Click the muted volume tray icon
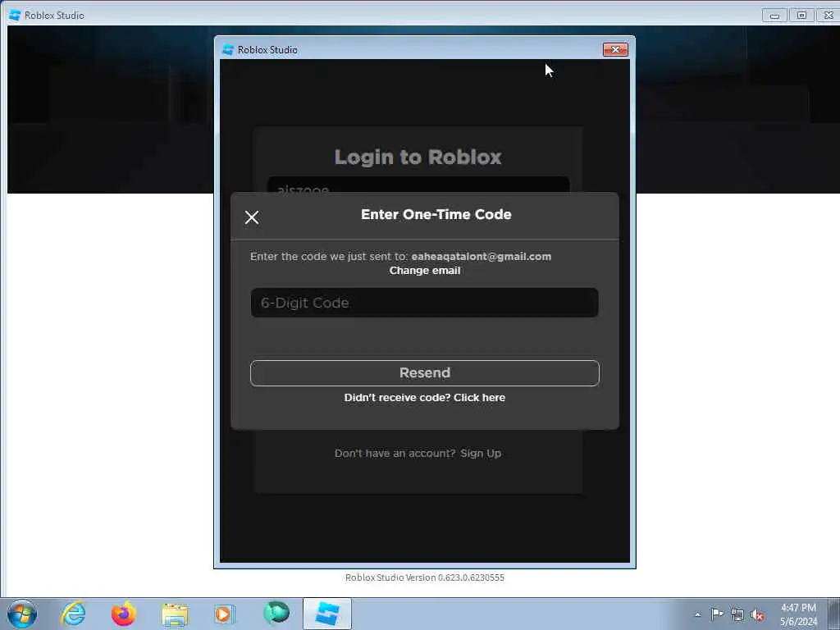840x630 pixels. click(x=757, y=615)
